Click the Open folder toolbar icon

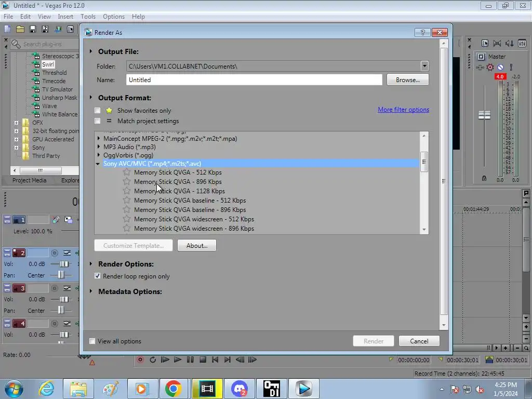(x=20, y=29)
